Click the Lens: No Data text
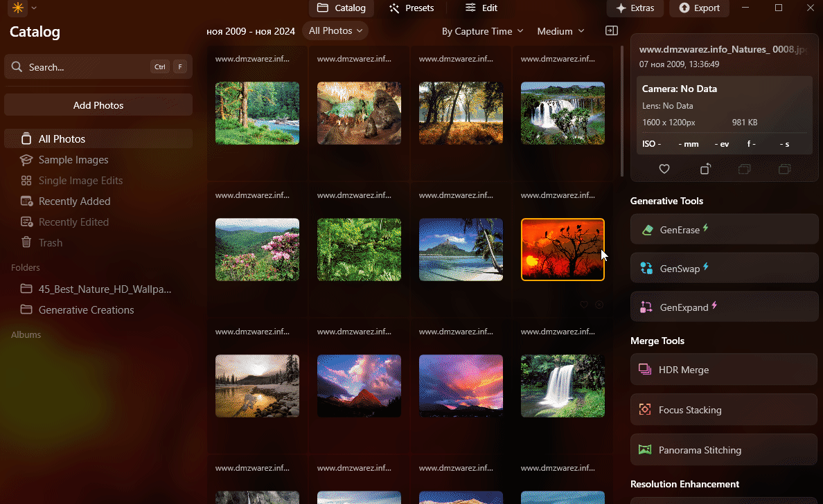823x504 pixels. pyautogui.click(x=667, y=106)
